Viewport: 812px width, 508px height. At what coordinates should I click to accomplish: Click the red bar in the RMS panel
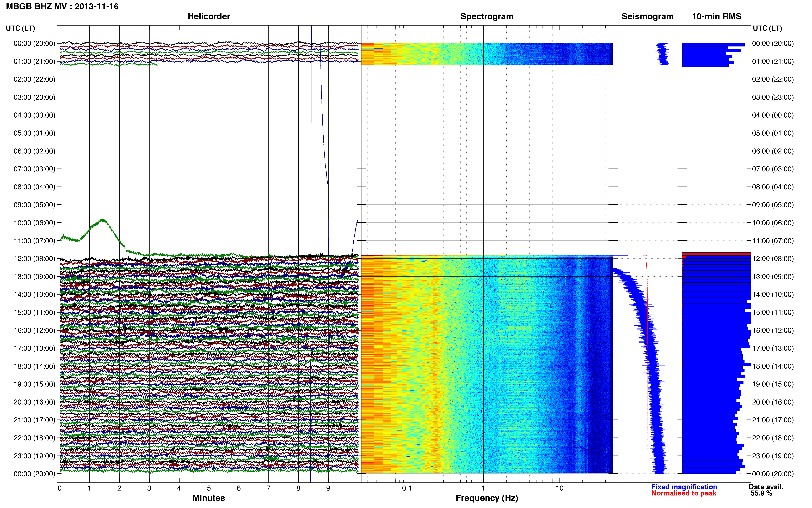click(x=717, y=254)
